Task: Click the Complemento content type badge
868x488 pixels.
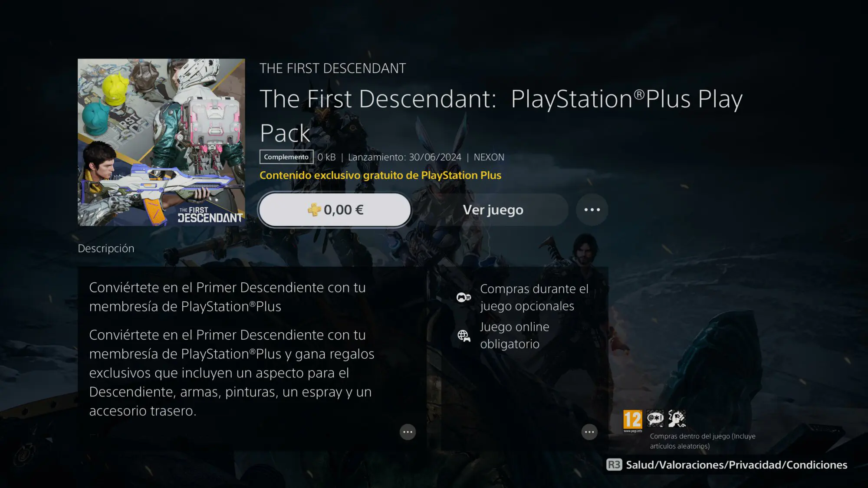Action: tap(286, 157)
